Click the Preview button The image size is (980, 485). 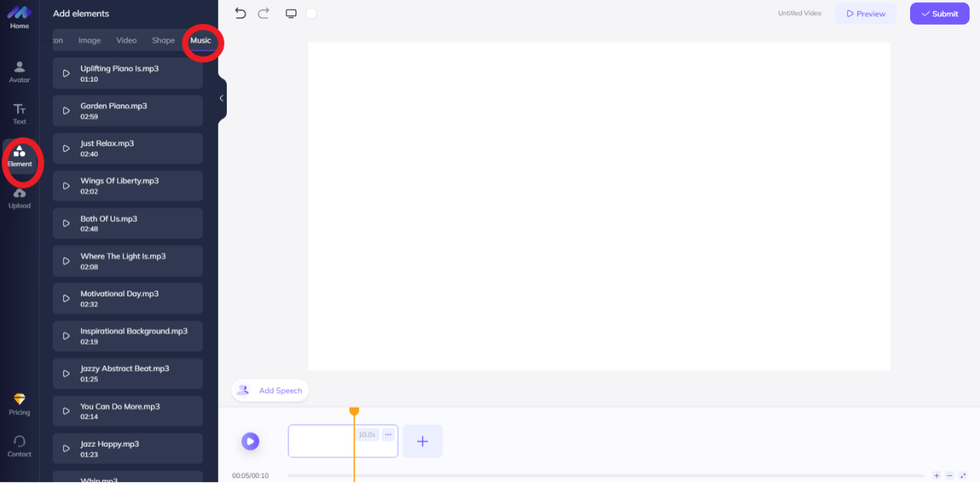tap(866, 14)
